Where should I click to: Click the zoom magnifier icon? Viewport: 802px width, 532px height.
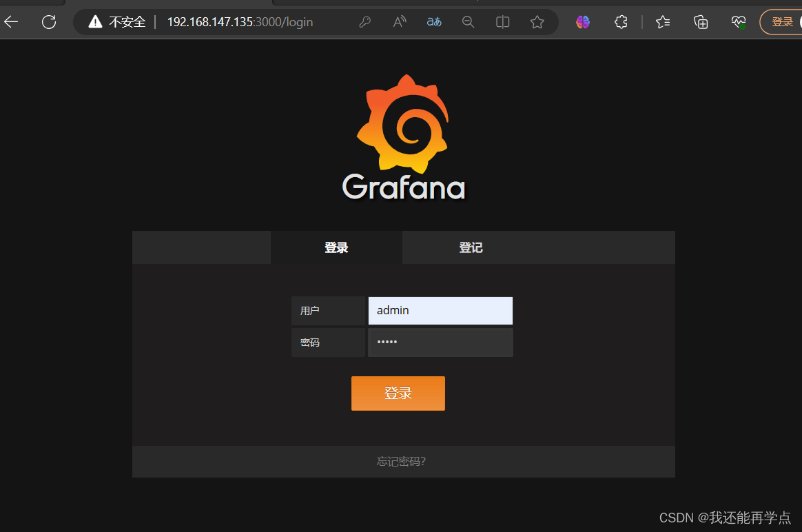point(468,22)
